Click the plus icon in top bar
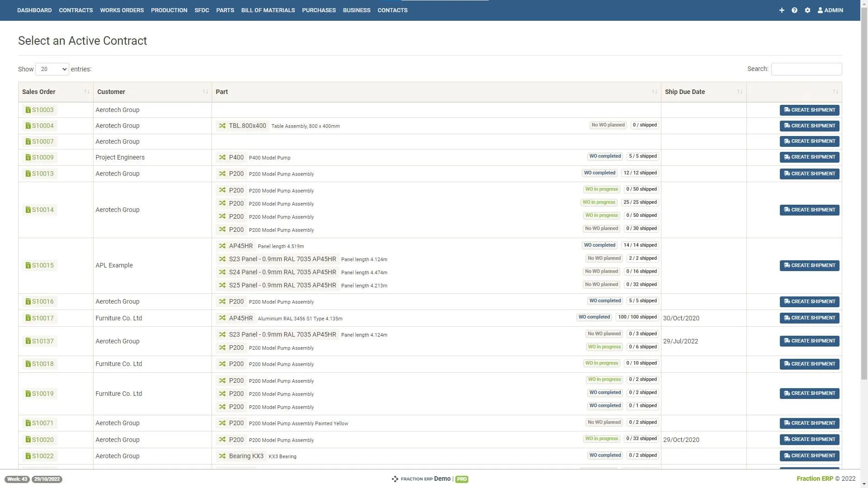 point(782,10)
